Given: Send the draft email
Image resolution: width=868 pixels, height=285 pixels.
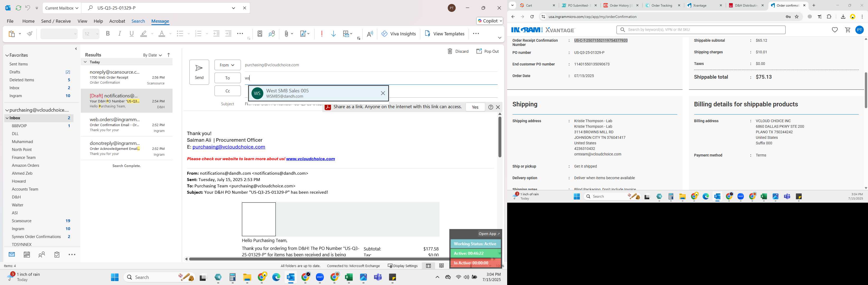Looking at the screenshot, I should (199, 72).
